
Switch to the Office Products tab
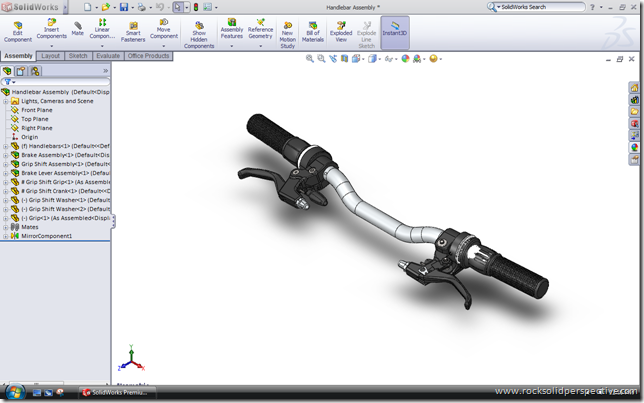(x=148, y=56)
